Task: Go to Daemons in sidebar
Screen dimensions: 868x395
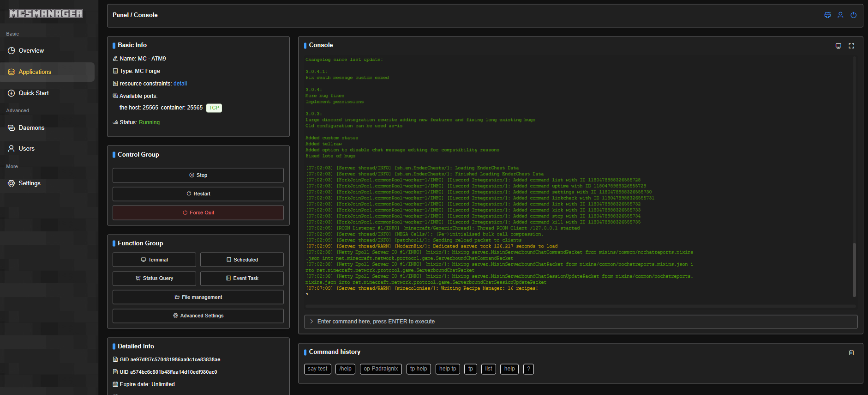Action: click(x=31, y=128)
